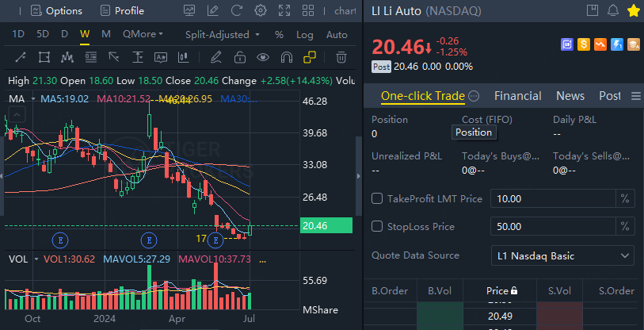
Task: Switch to the monthly M timeframe
Action: [x=106, y=35]
